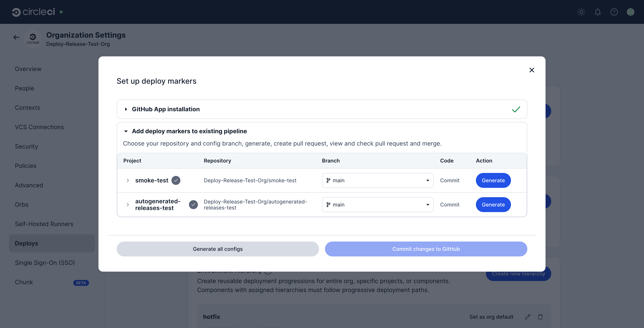Click the Deploy-Release-Test-Org organization logo
644x328 pixels.
click(x=33, y=39)
